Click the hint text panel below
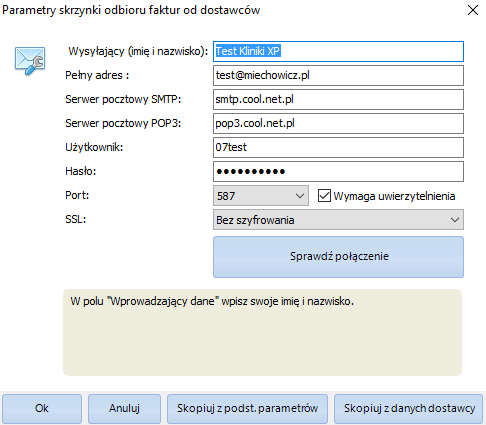 [262, 332]
